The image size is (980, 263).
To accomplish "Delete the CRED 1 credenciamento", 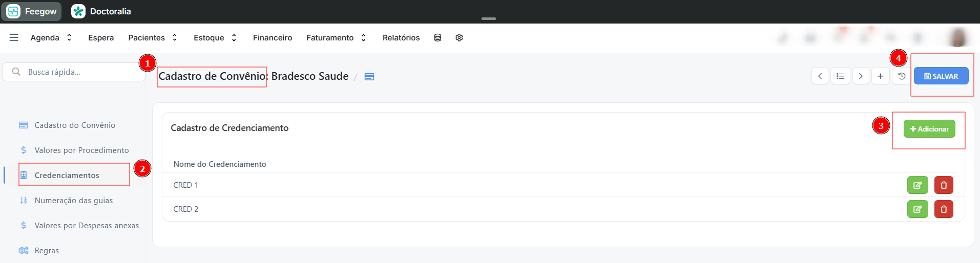I will tap(944, 185).
